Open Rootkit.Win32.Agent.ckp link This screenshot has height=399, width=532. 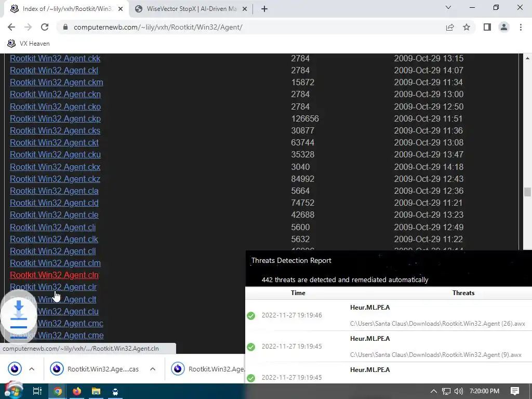(55, 118)
